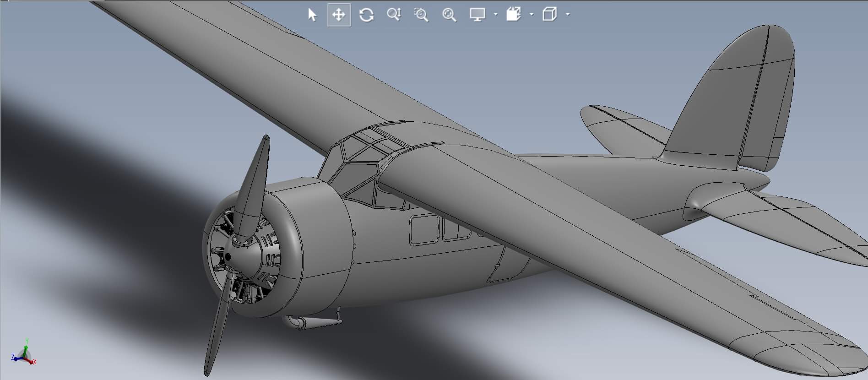868x380 pixels.
Task: Expand the view orientation dropdown arrow
Action: [532, 15]
